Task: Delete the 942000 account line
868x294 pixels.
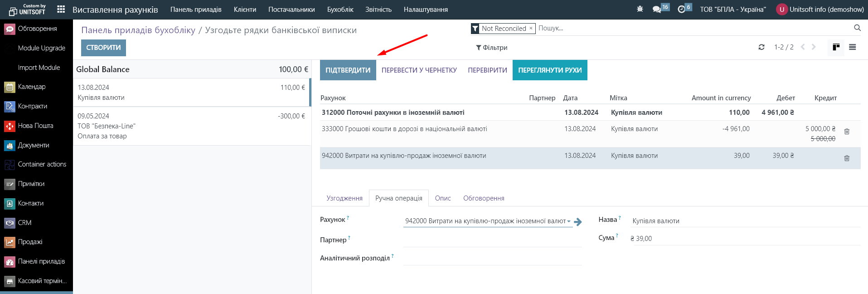Action: pos(846,158)
